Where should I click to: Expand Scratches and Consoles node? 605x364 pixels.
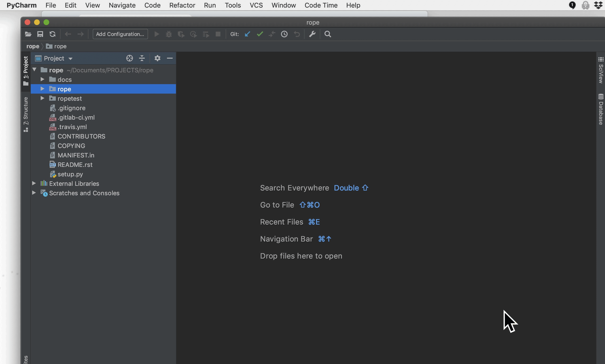click(34, 193)
